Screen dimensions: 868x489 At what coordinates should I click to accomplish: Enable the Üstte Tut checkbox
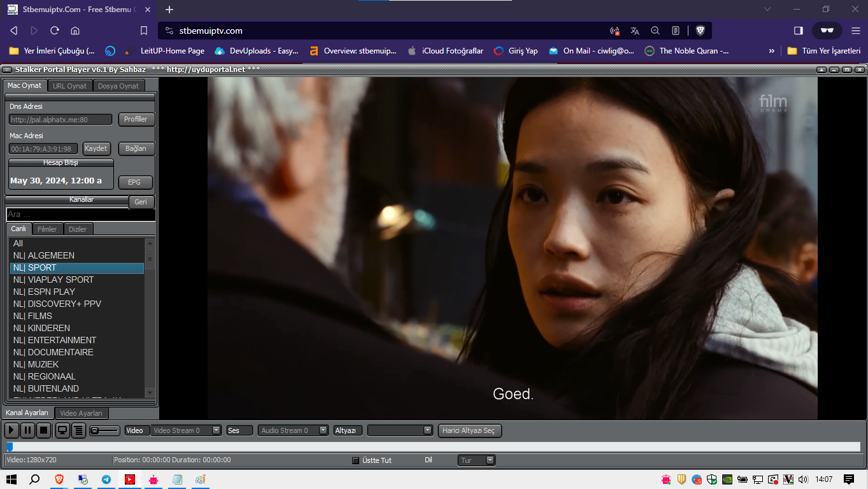click(356, 460)
